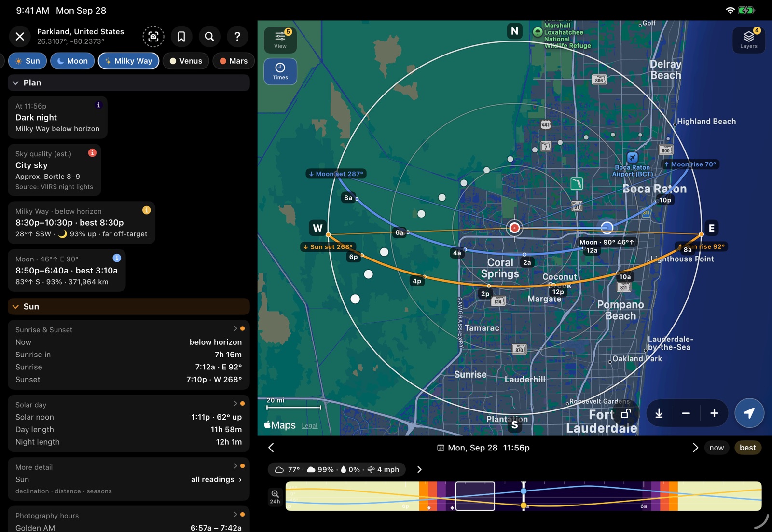This screenshot has height=532, width=772.
Task: Collapse the Sun section
Action: tap(128, 307)
